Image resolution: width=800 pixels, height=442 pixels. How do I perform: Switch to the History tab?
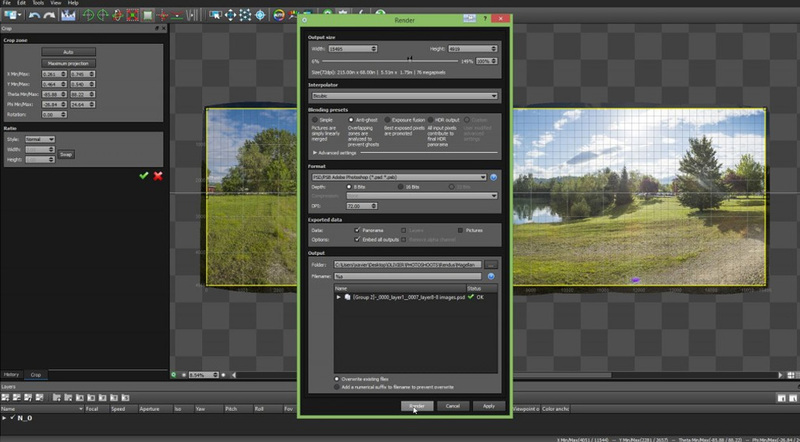(11, 375)
